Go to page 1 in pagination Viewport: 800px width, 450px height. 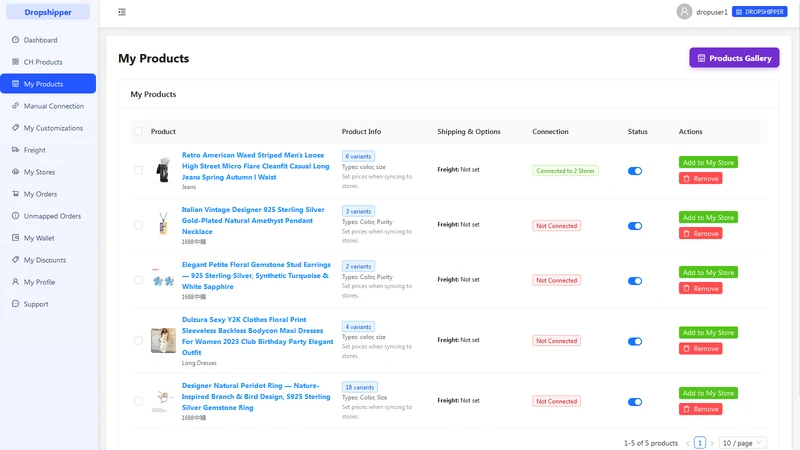(700, 443)
